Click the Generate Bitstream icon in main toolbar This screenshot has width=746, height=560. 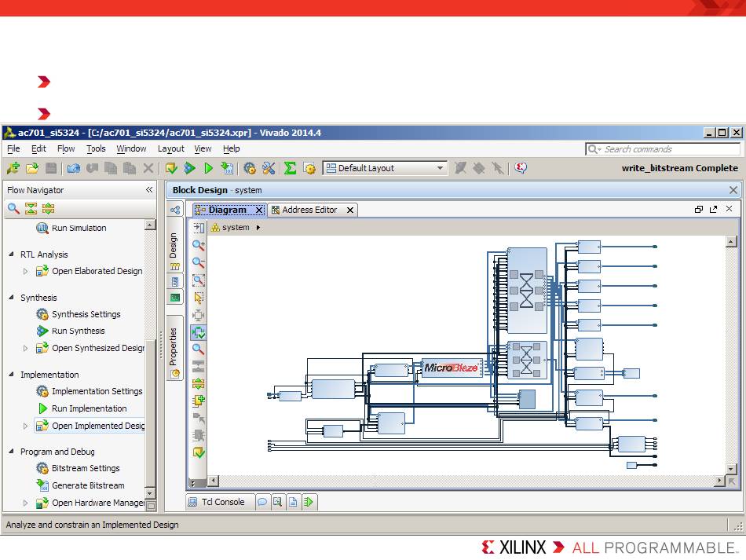227,168
